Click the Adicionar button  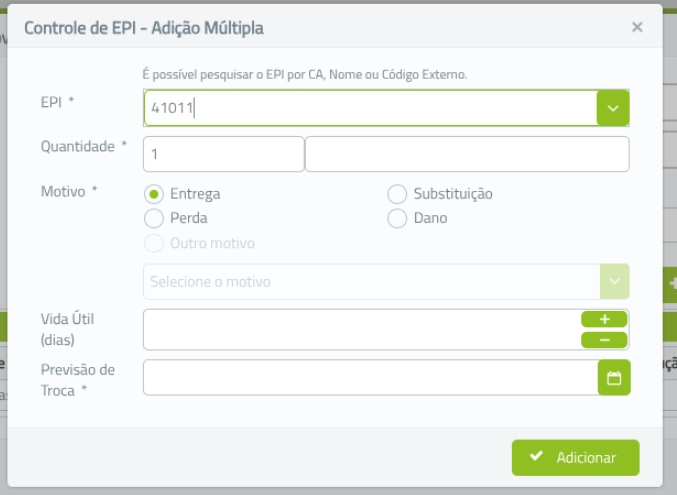click(x=576, y=458)
